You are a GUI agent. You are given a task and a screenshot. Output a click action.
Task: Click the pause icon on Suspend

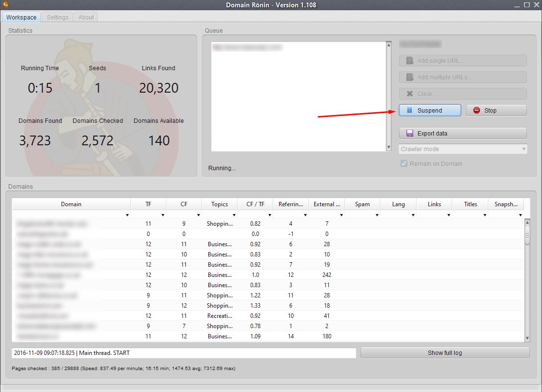coord(410,110)
